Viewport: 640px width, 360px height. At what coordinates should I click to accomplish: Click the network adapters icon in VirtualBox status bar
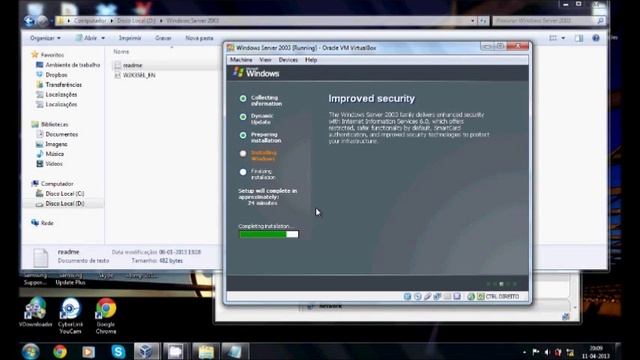coord(437,297)
